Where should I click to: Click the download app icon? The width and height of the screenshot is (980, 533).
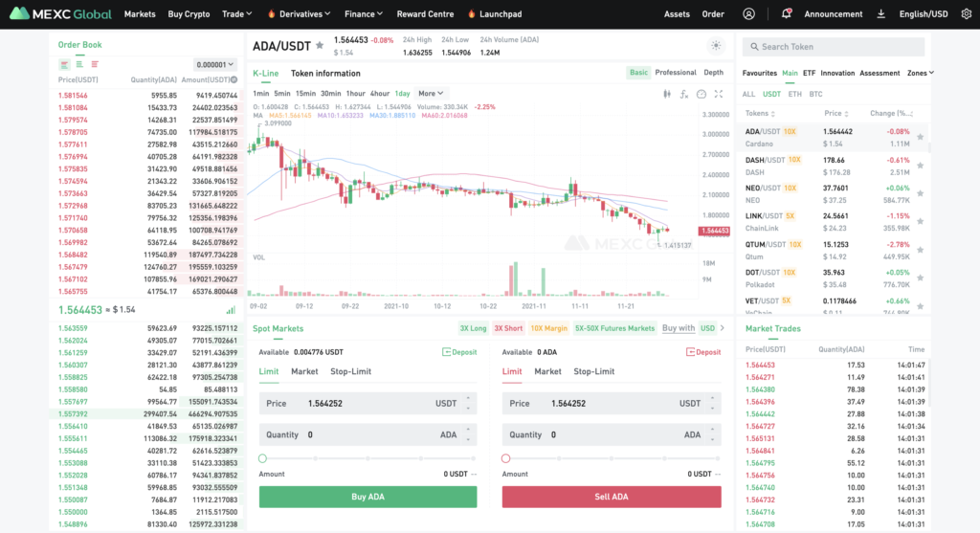pyautogui.click(x=880, y=14)
